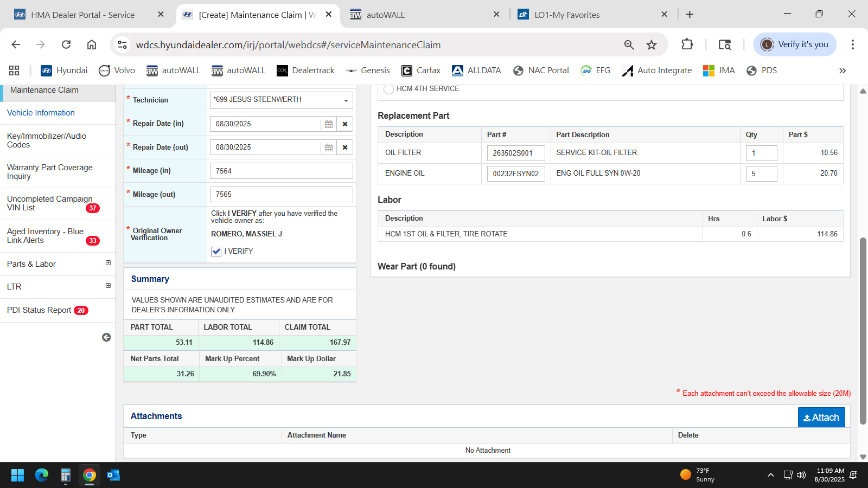Switch to the HMA Dealer Portal tab

(x=82, y=15)
